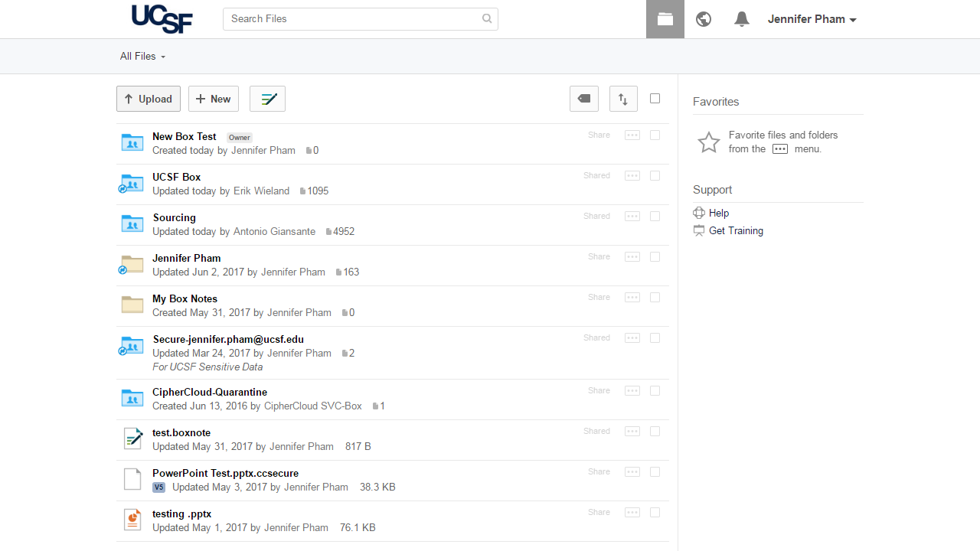Click the Search Files field
This screenshot has width=980, height=551.
coord(361,19)
